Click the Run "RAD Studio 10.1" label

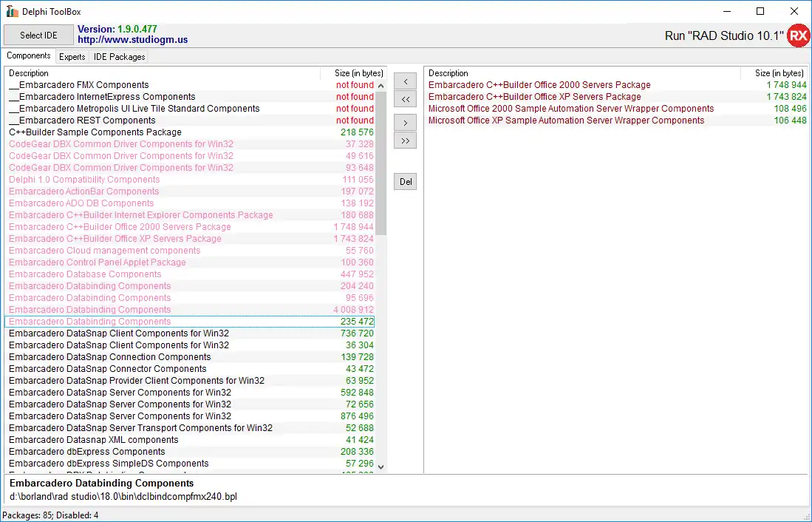[724, 35]
